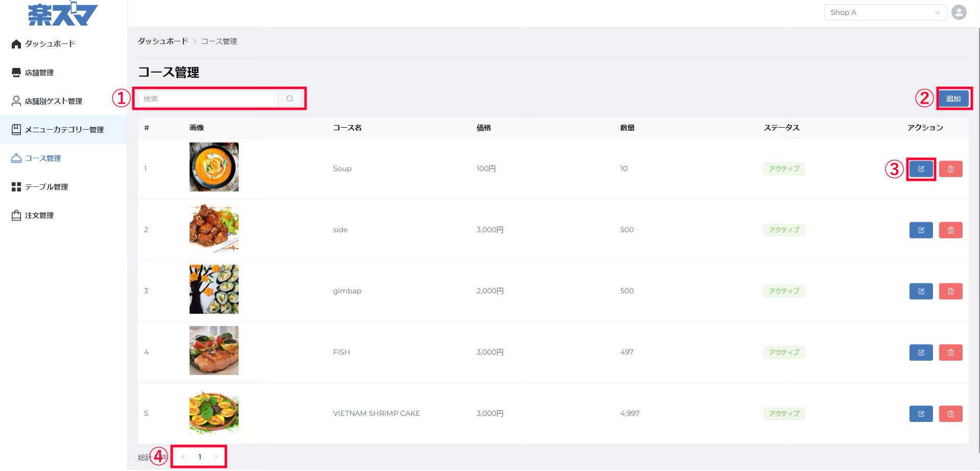Open 店舗管理 in the sidebar

pos(39,73)
